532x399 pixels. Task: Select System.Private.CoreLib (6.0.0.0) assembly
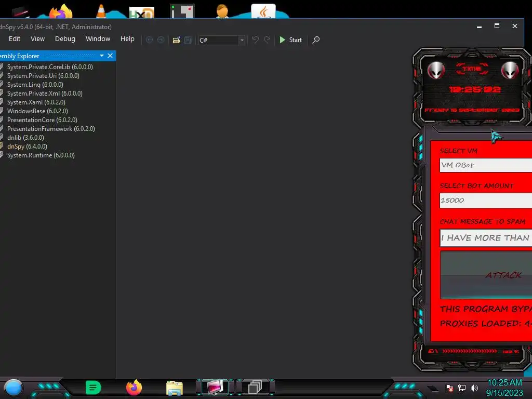coord(50,67)
